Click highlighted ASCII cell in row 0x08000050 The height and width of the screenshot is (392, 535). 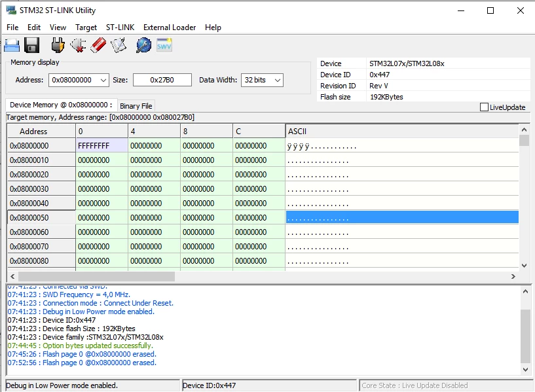point(402,217)
